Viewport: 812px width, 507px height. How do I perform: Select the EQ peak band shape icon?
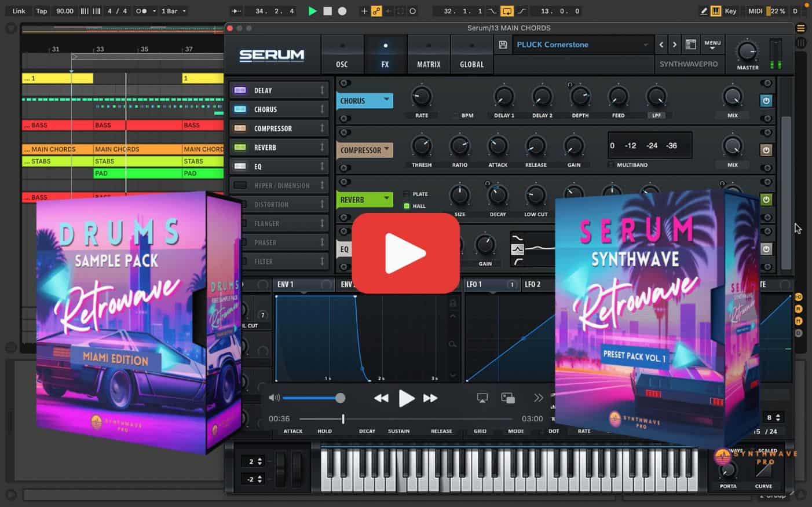[x=517, y=249]
